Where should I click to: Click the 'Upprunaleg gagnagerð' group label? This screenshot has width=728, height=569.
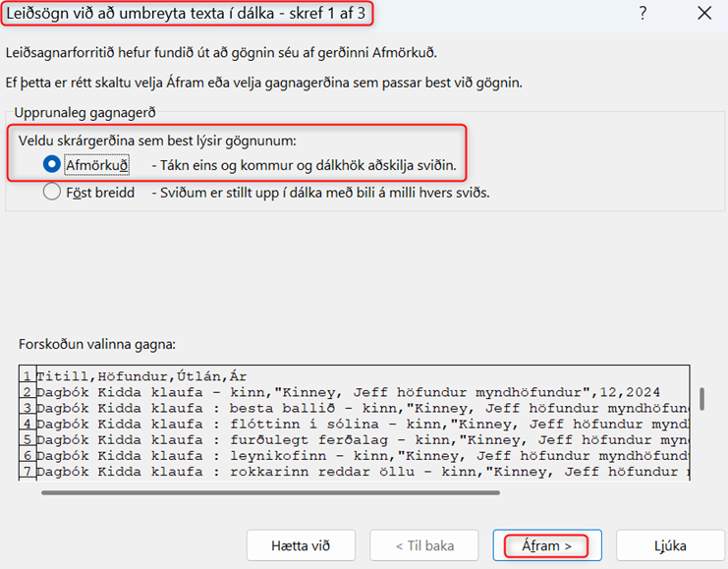tap(84, 112)
